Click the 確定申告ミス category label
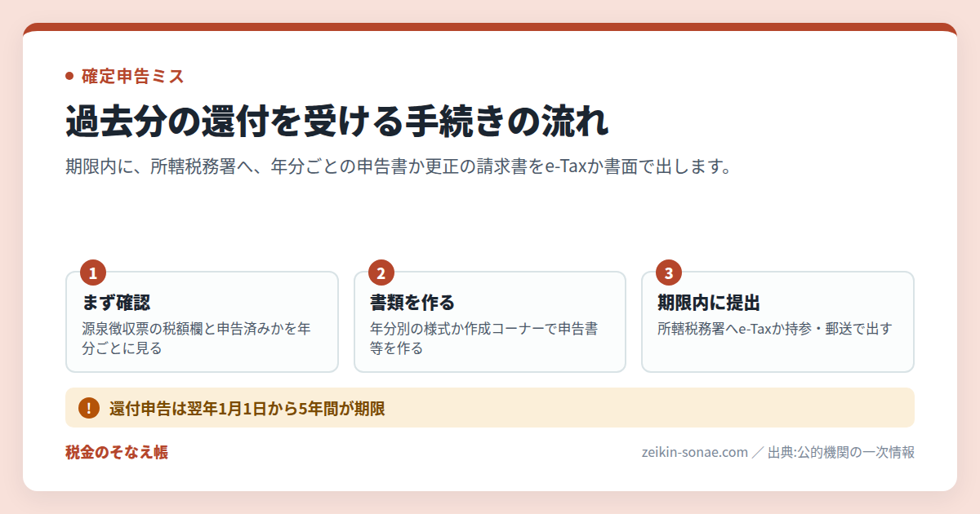This screenshot has width=980, height=514. coord(132,77)
